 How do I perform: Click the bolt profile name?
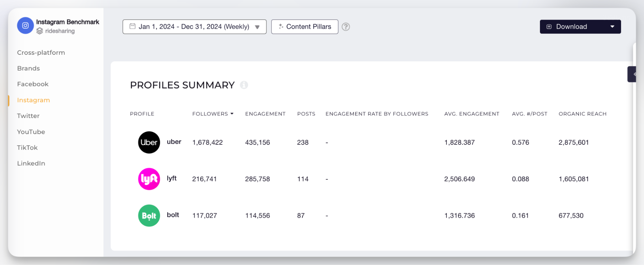point(173,215)
